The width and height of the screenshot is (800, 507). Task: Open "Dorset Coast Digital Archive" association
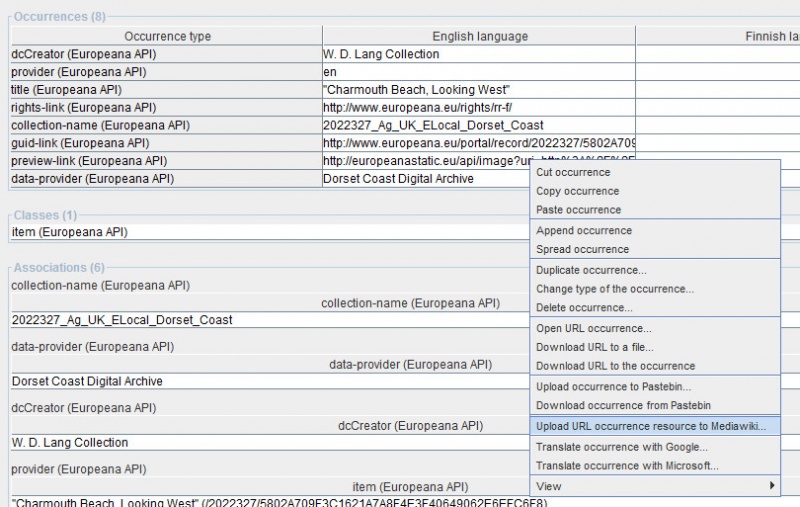tap(87, 381)
